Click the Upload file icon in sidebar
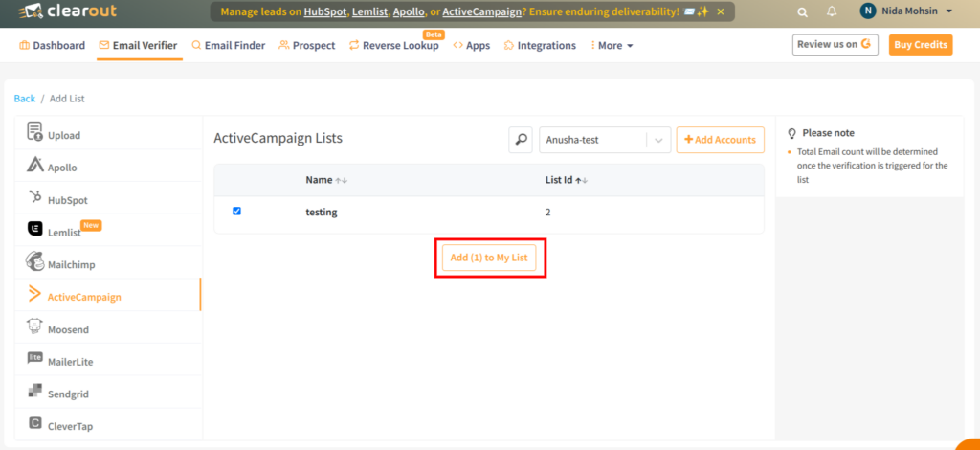Screen dimensions: 980x450 35,131
